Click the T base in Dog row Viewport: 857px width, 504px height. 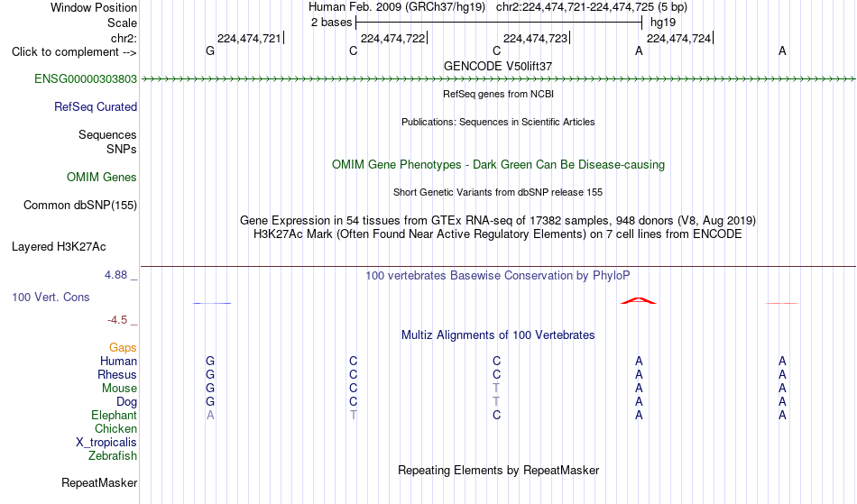(x=496, y=402)
